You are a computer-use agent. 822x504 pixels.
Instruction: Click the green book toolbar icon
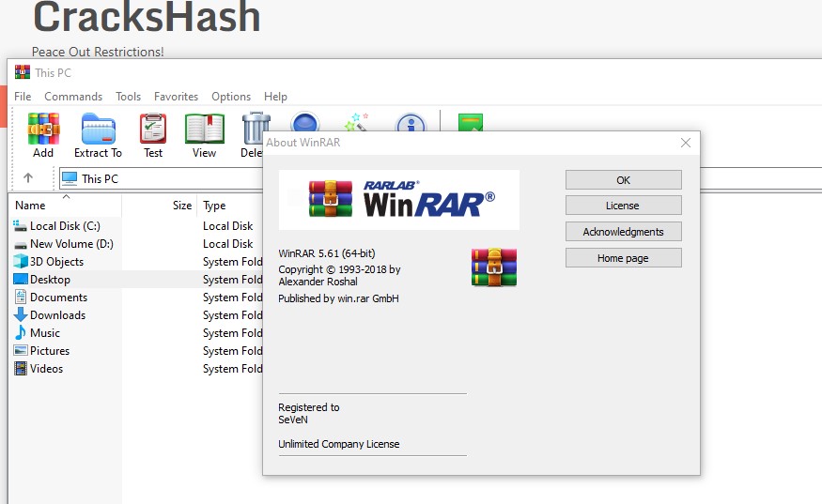[x=471, y=122]
